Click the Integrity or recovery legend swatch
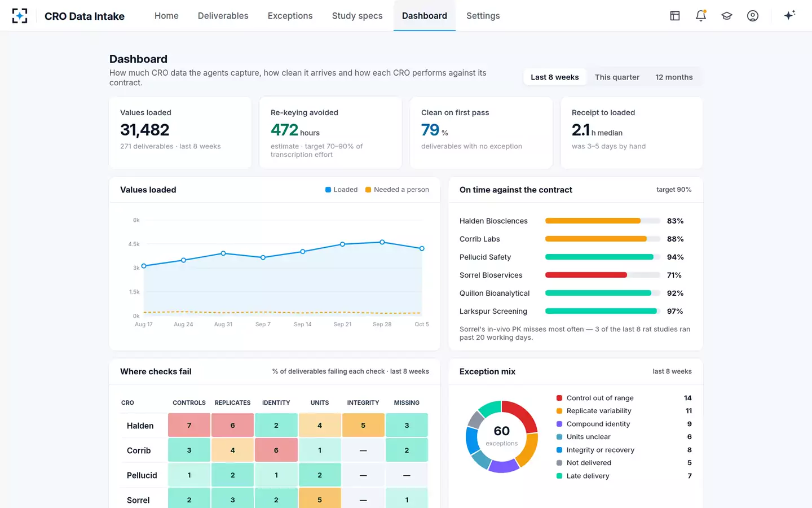The width and height of the screenshot is (812, 508). [559, 450]
